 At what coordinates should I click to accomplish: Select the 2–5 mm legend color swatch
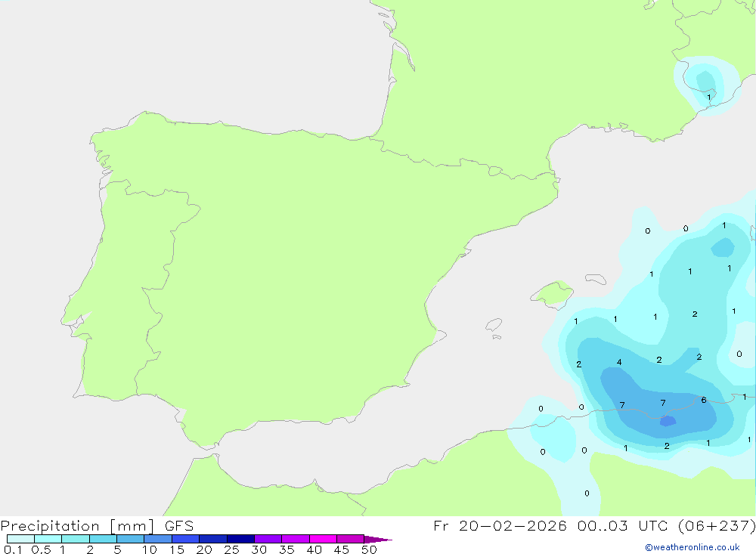click(103, 539)
